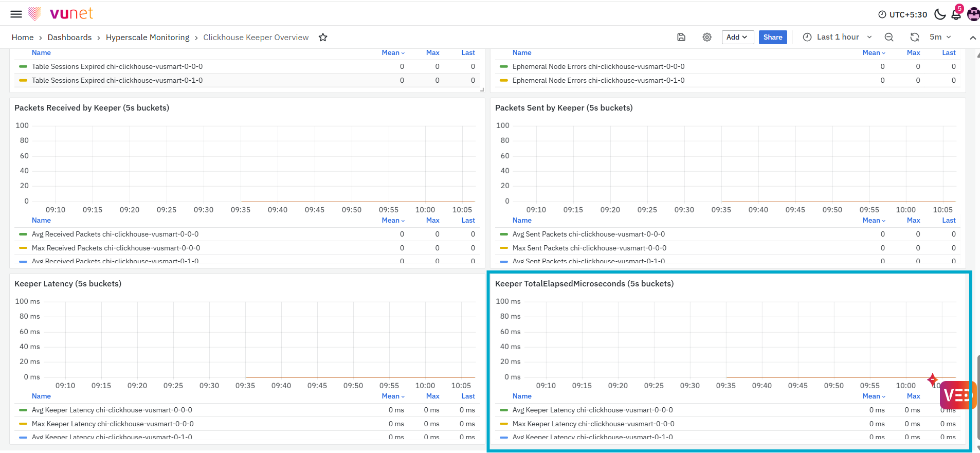Save dashboard with the disk icon
980x453 pixels.
(x=681, y=37)
